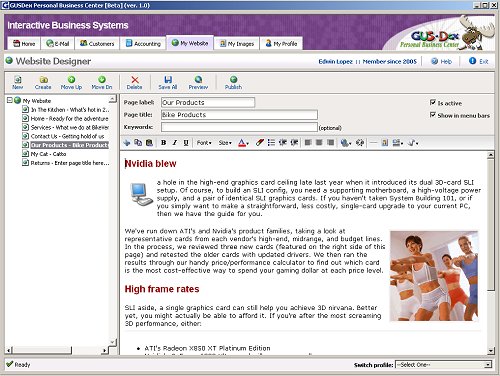Open the E-Mail tab
This screenshot has height=376, width=500.
[58, 44]
